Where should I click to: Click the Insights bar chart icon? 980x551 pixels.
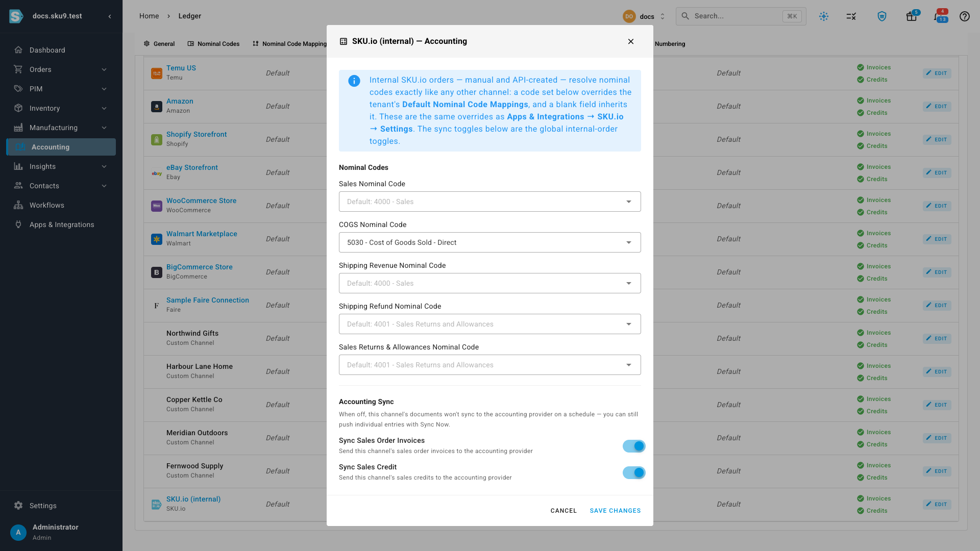tap(18, 166)
